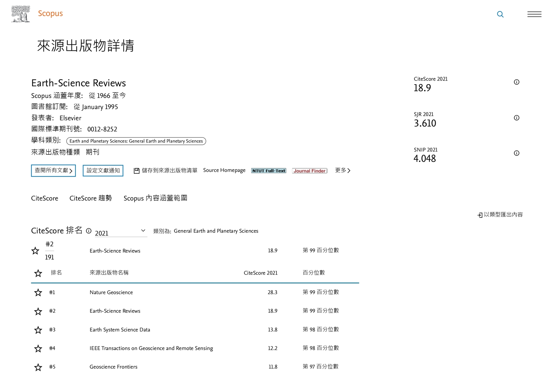Screen dimensions: 554x392
Task: Click the 查閱所有文獻 button
Action: (53, 171)
